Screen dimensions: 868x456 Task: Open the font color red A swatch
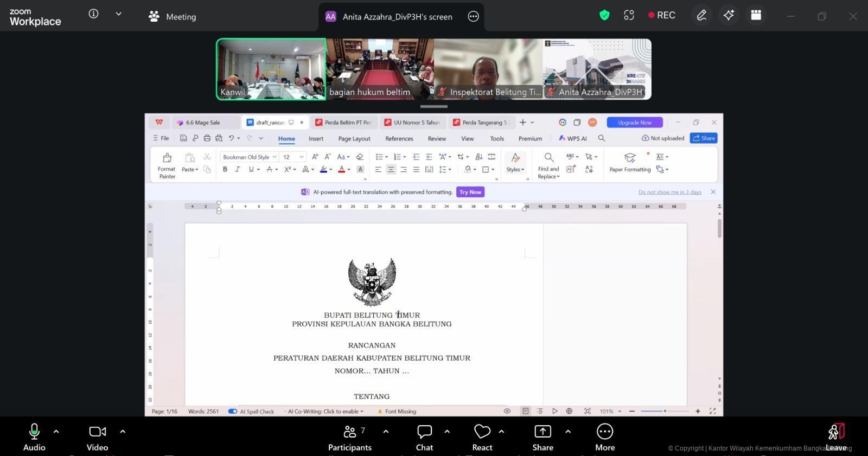342,169
